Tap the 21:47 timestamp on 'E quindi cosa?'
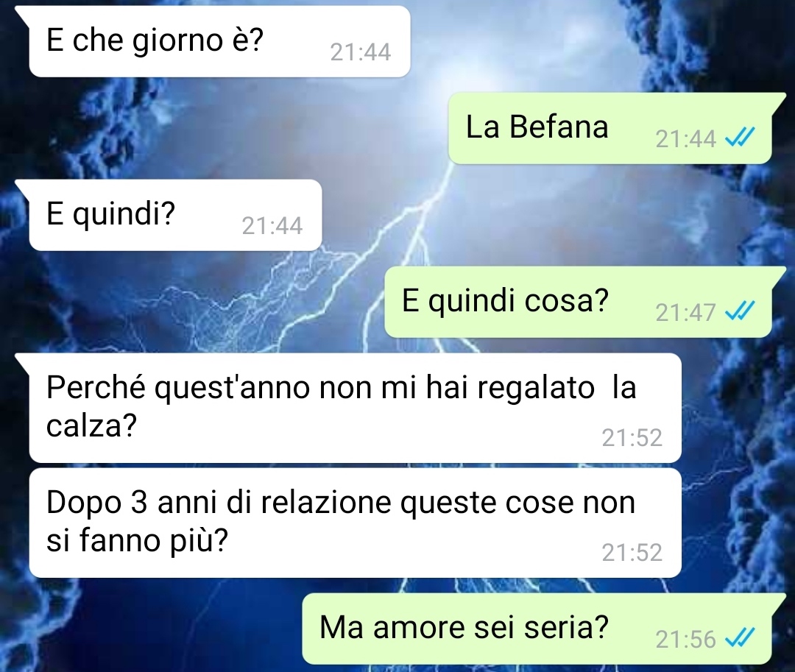795x672 pixels. (x=685, y=313)
